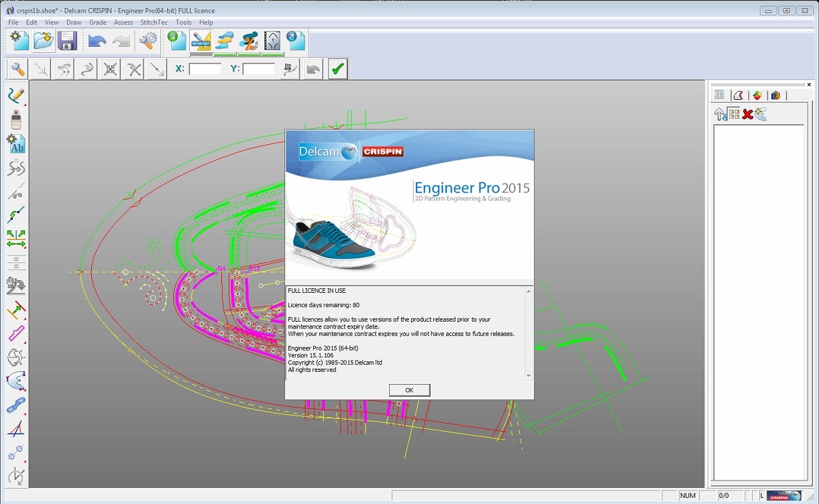Open the View menu

52,22
